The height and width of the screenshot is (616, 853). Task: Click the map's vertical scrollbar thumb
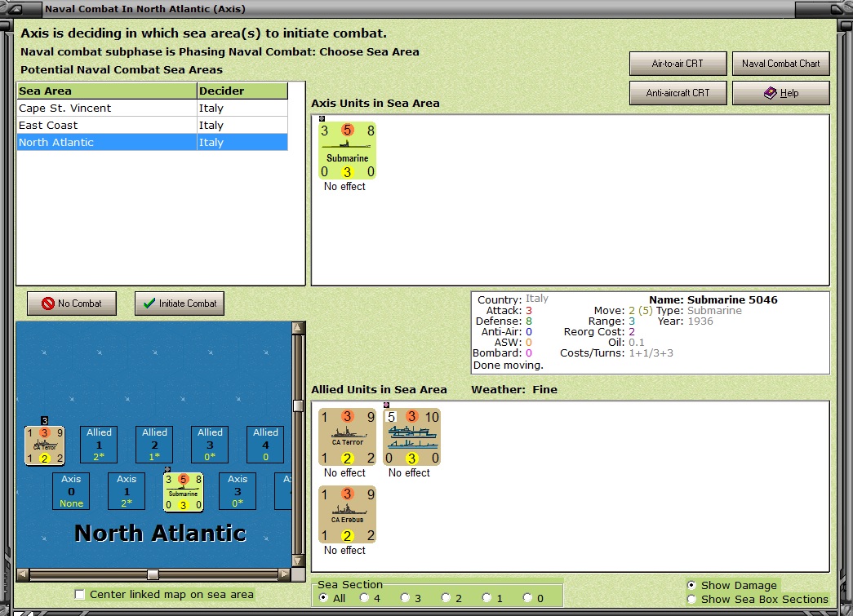click(298, 405)
